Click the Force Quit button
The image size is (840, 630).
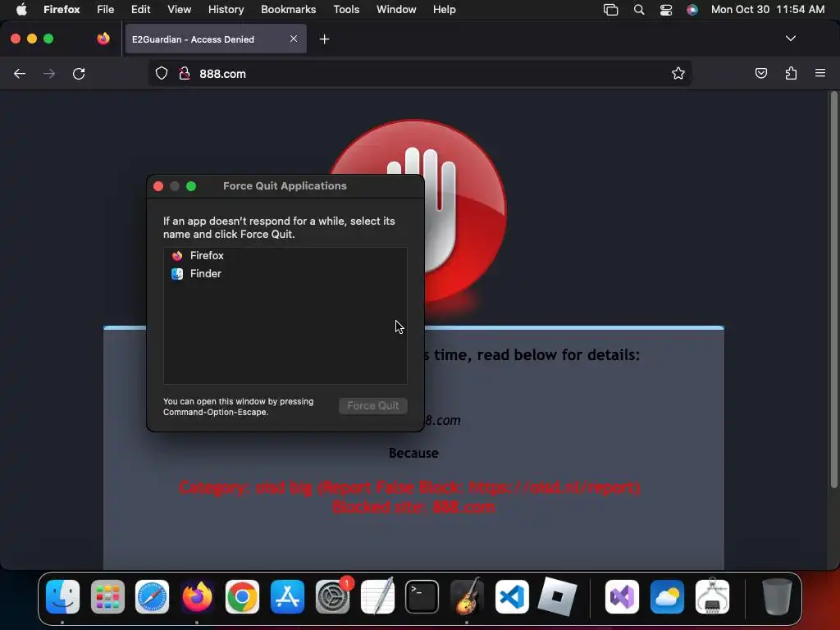(373, 405)
